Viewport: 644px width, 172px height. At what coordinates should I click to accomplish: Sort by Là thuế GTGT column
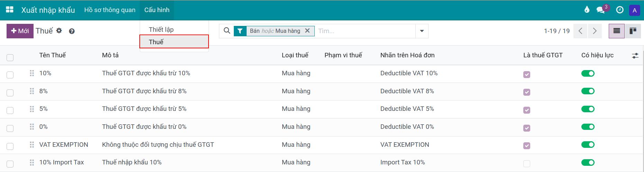[x=543, y=55]
